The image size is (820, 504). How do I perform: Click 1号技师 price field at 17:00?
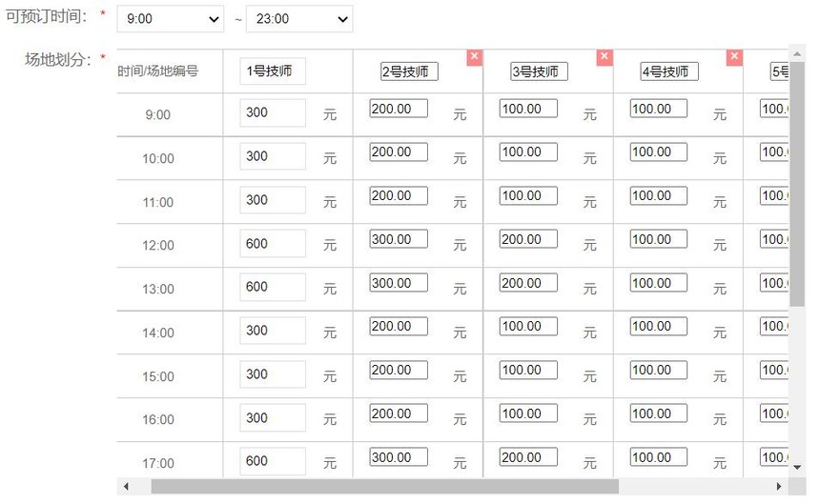pos(272,461)
